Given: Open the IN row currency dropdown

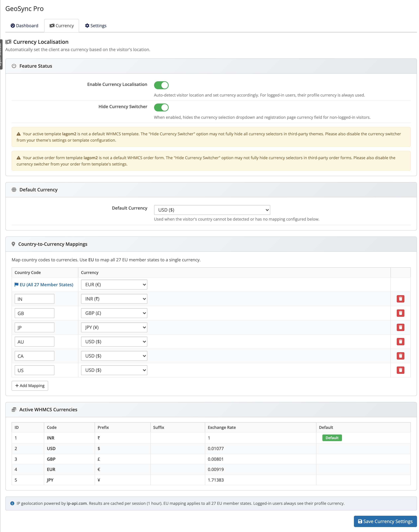Looking at the screenshot, I should click(x=114, y=299).
